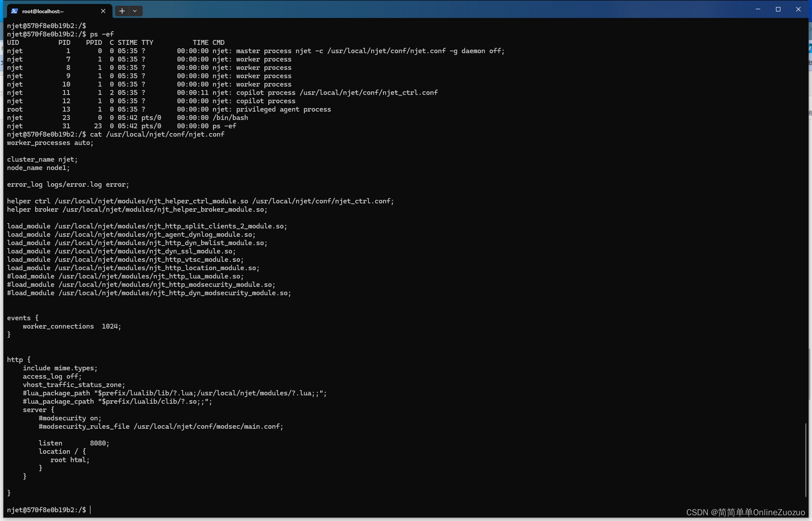Click the 'privileged agent process' line

169,109
